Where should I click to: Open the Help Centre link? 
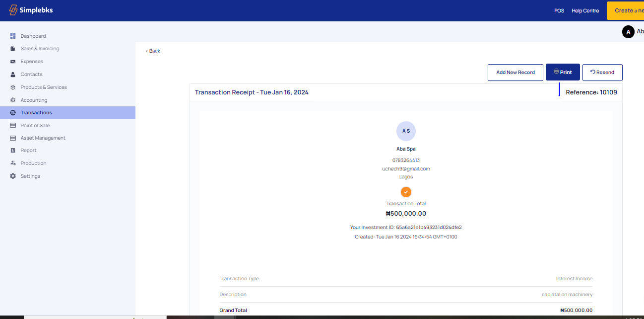click(585, 11)
